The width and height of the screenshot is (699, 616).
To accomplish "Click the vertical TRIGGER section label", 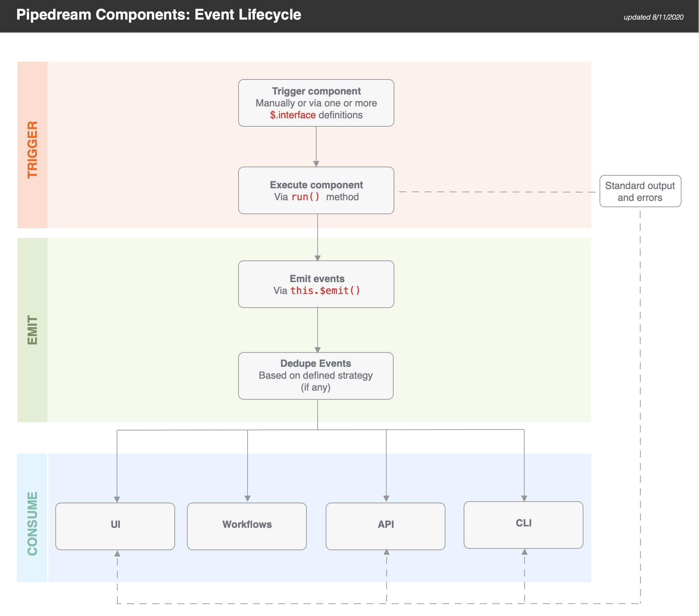I will click(x=33, y=150).
